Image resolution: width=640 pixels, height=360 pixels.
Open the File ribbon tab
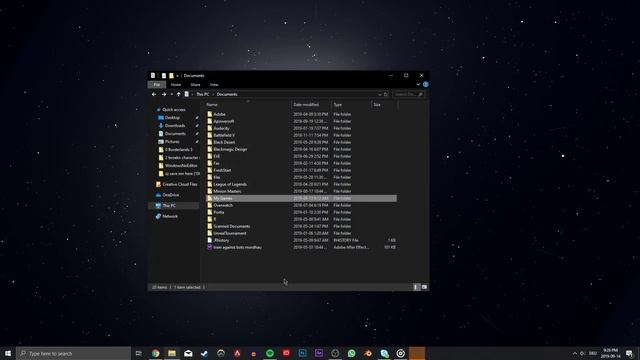157,84
